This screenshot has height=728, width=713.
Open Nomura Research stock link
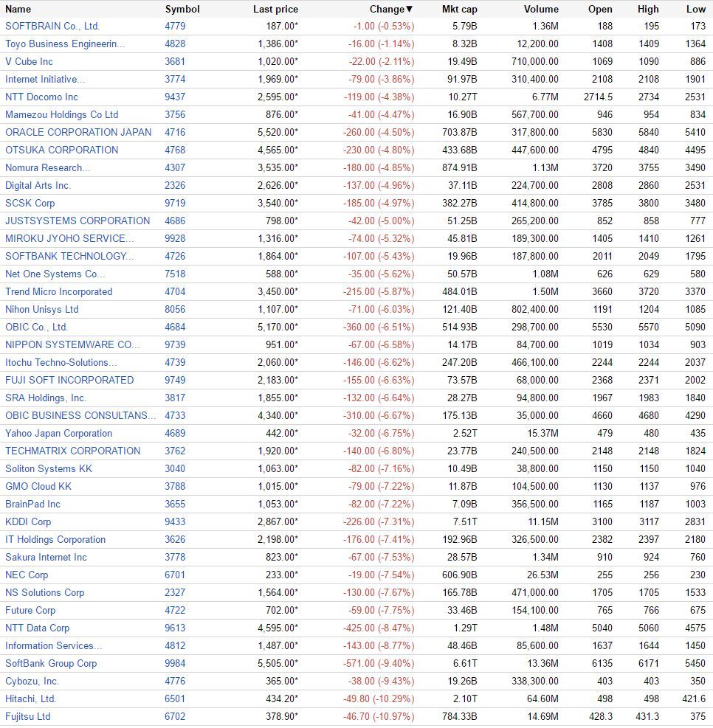pos(48,167)
